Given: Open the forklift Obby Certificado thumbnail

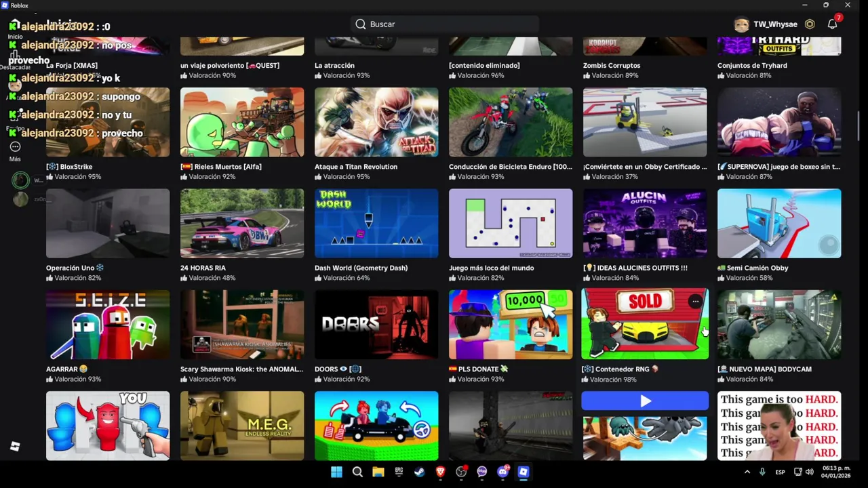Looking at the screenshot, I should (645, 122).
